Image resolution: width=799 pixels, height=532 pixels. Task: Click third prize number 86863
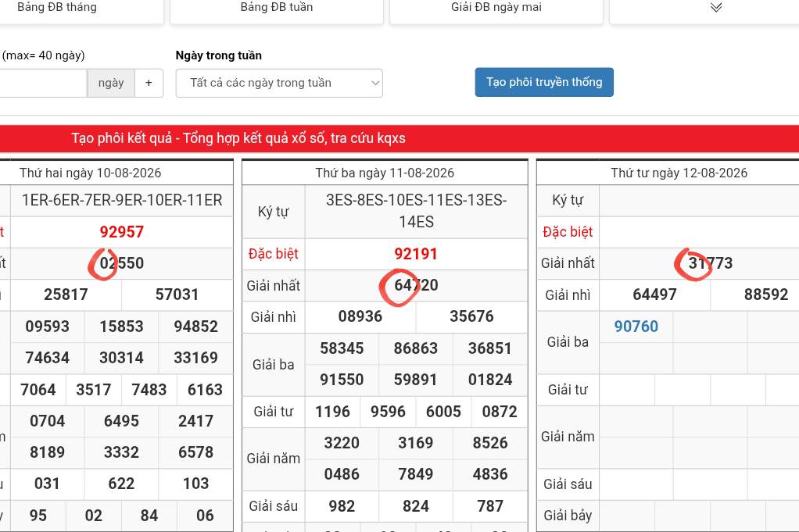[x=416, y=348]
